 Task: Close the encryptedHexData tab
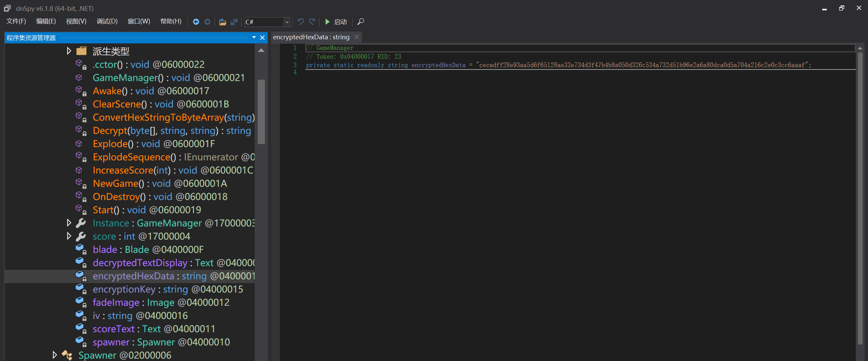[356, 37]
